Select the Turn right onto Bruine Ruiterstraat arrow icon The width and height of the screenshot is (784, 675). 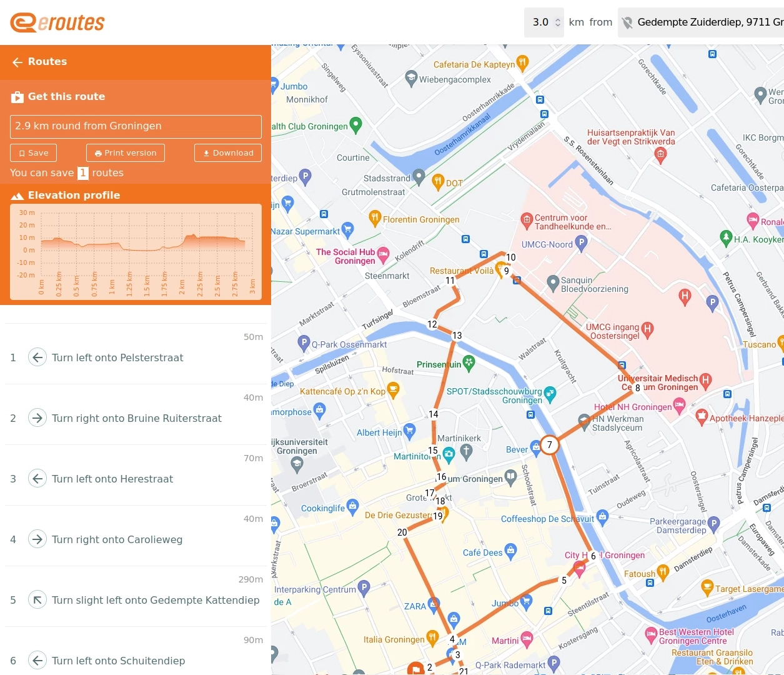[x=37, y=418]
